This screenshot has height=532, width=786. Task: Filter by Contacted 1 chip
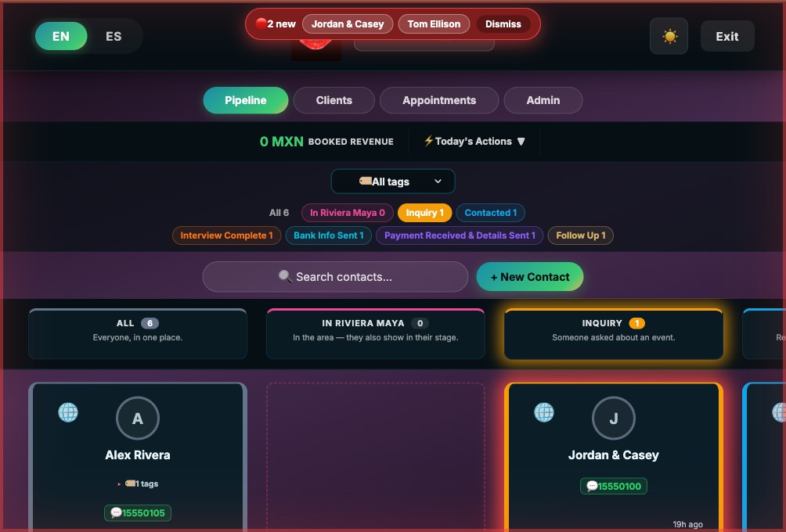(490, 213)
